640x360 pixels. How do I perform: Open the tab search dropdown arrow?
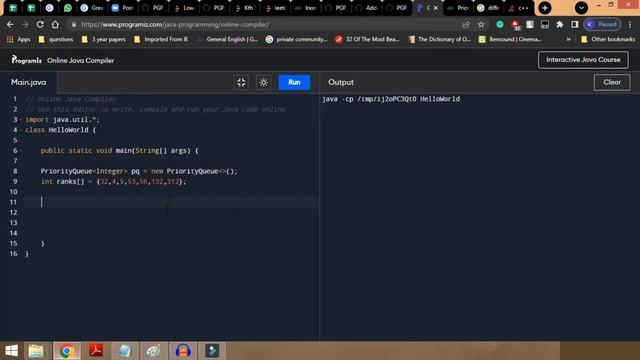581,8
